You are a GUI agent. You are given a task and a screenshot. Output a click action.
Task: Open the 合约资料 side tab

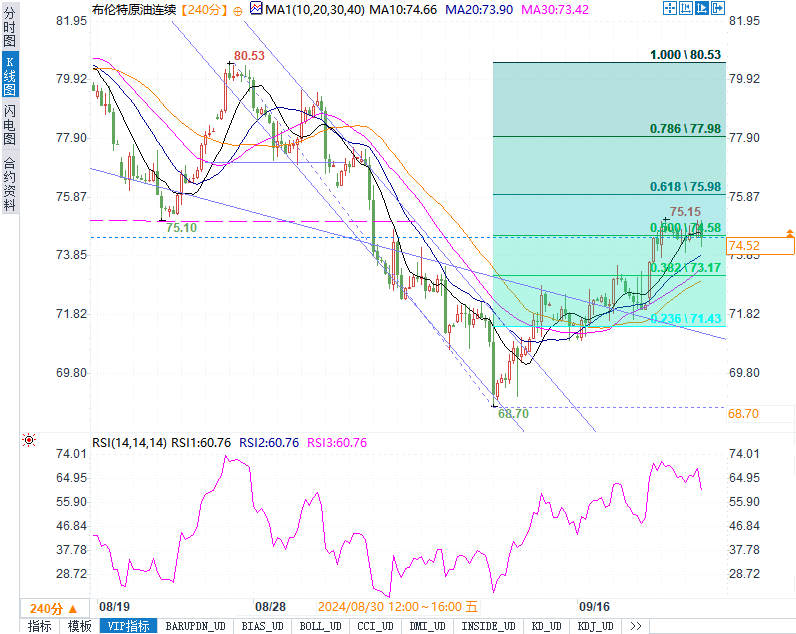click(x=10, y=184)
